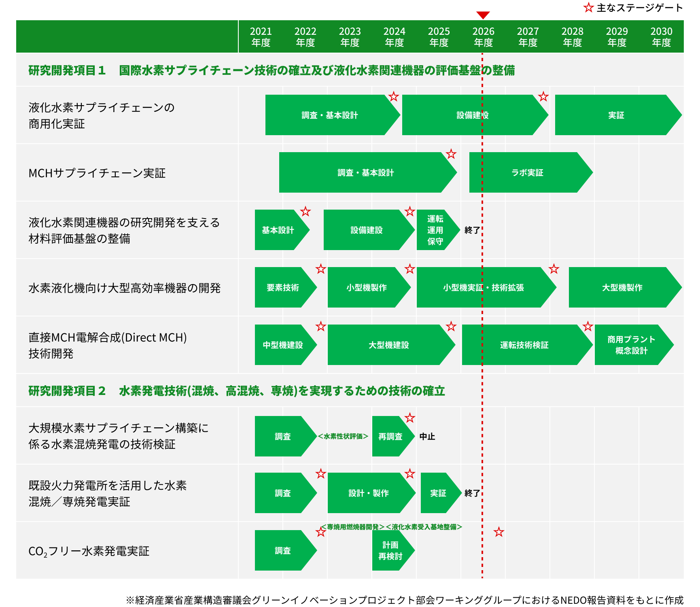Click the star after the 運転技術検証 arrow
The height and width of the screenshot is (607, 700).
pyautogui.click(x=588, y=326)
